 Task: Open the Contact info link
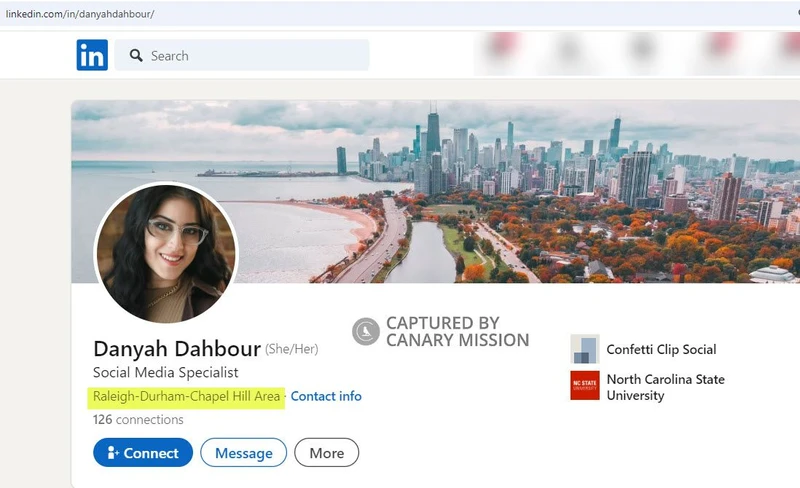point(326,396)
